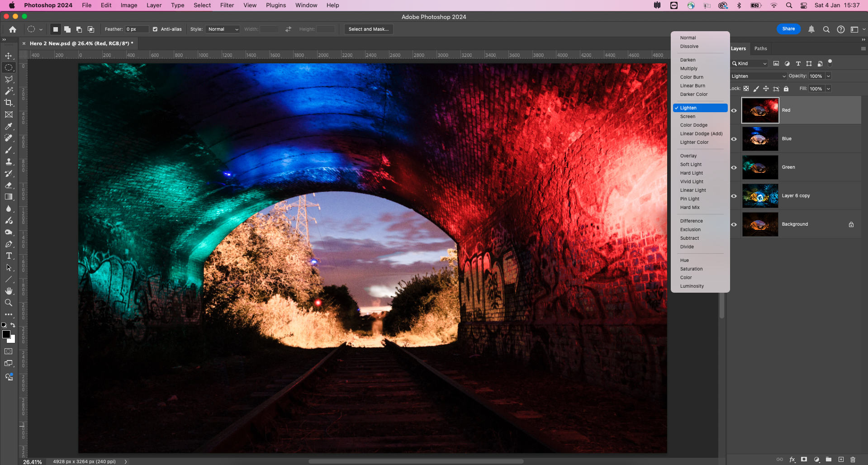Click the foreground color swatch

click(x=6, y=335)
